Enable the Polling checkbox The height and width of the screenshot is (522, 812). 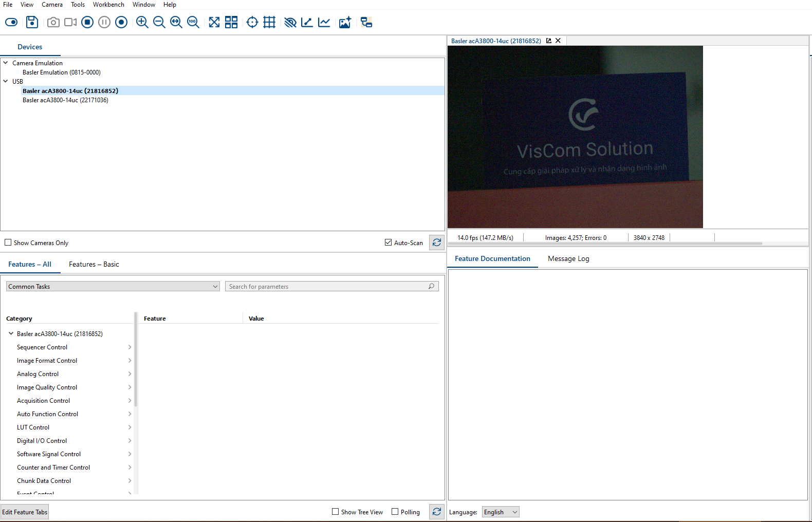pyautogui.click(x=395, y=512)
